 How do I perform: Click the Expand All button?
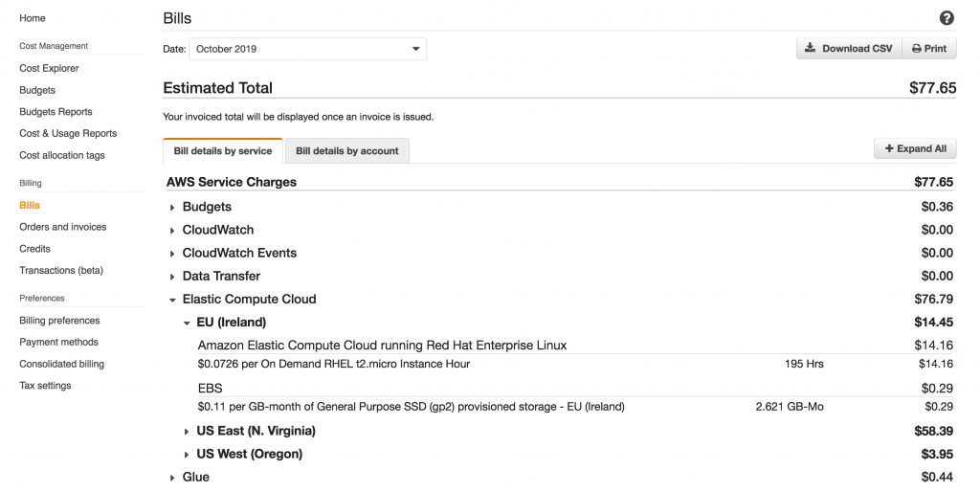[x=915, y=148]
